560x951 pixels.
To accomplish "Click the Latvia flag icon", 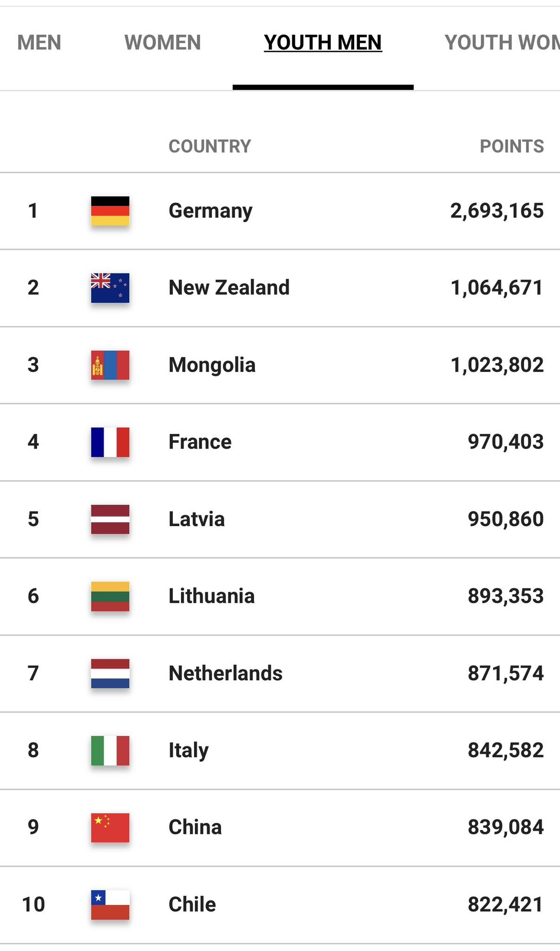I will pos(110,519).
